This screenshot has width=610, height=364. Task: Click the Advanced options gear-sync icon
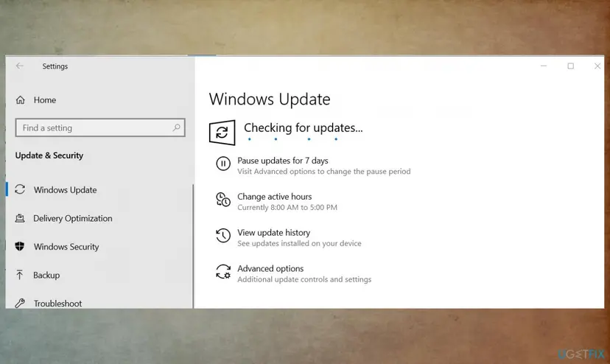tap(223, 271)
